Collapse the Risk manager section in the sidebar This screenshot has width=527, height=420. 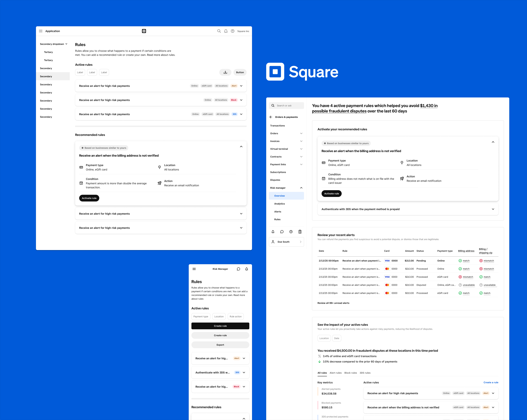pos(301,188)
